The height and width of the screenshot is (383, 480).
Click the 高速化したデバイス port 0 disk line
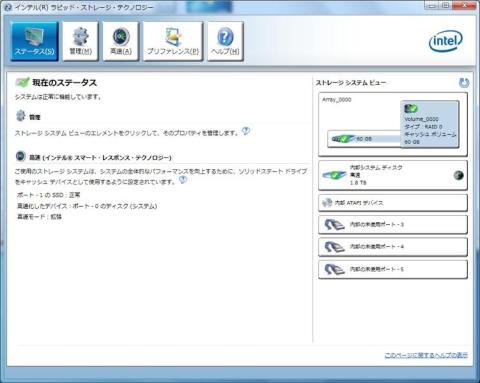[x=87, y=206]
